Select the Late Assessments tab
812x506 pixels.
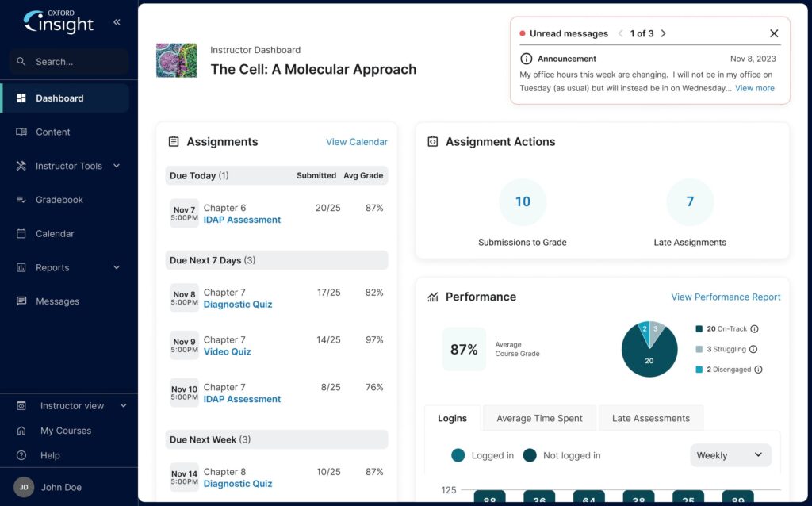650,418
